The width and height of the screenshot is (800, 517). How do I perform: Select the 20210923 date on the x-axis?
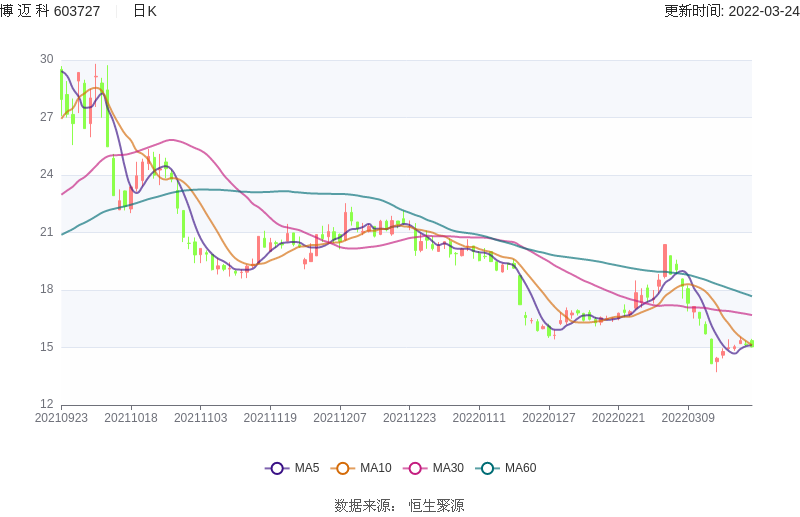(61, 418)
